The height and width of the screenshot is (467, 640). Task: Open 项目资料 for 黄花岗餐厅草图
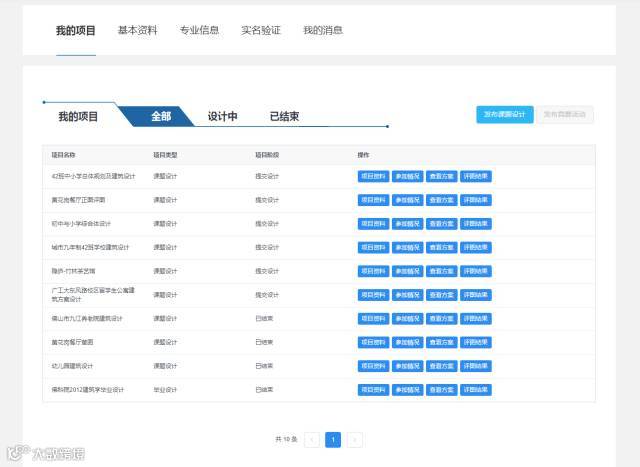point(373,342)
